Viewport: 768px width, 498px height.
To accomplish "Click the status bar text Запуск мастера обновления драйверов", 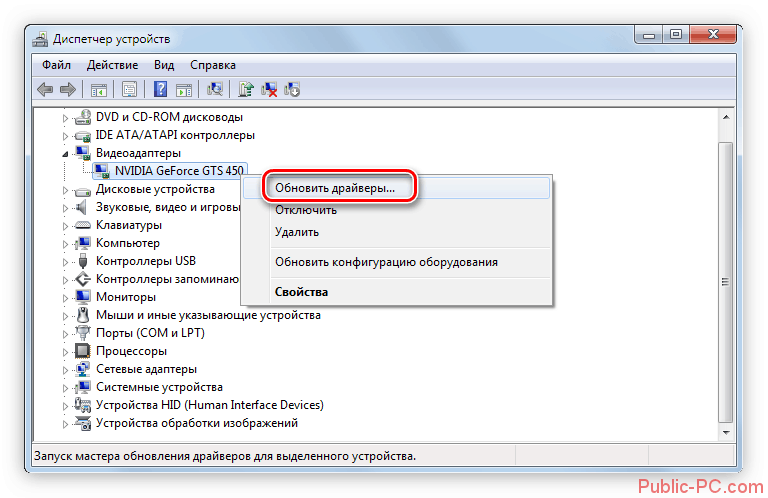I will pyautogui.click(x=224, y=456).
